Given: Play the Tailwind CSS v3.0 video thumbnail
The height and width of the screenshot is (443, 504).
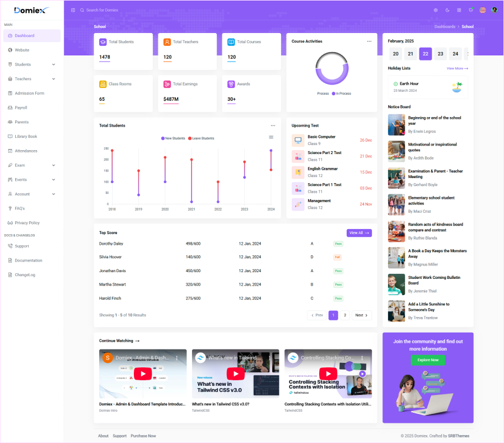Looking at the screenshot, I should [235, 374].
